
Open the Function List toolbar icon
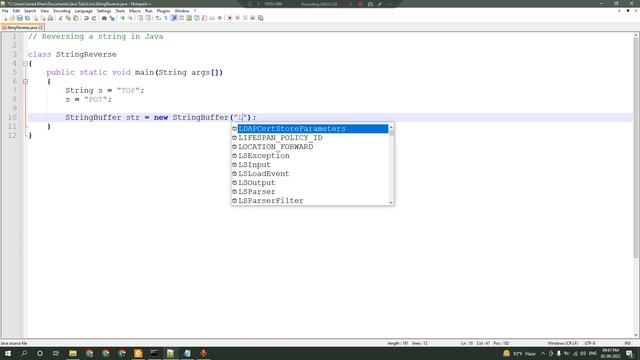[204, 18]
